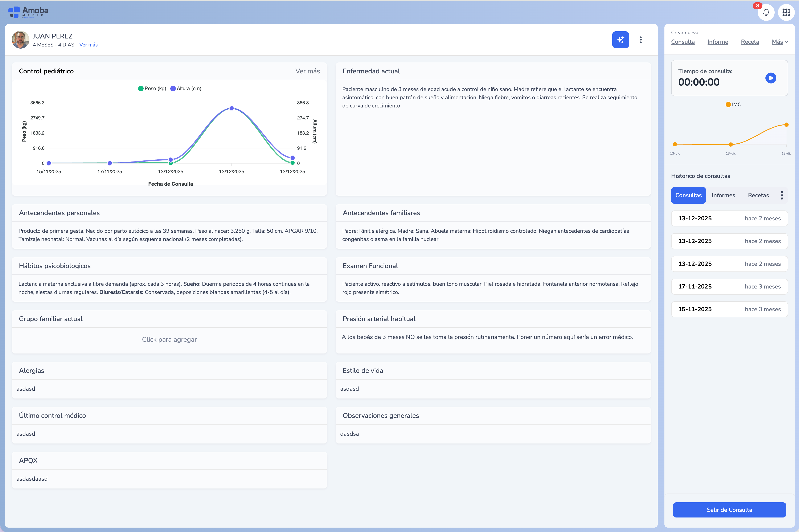Open the patient options three-dot menu

point(640,40)
